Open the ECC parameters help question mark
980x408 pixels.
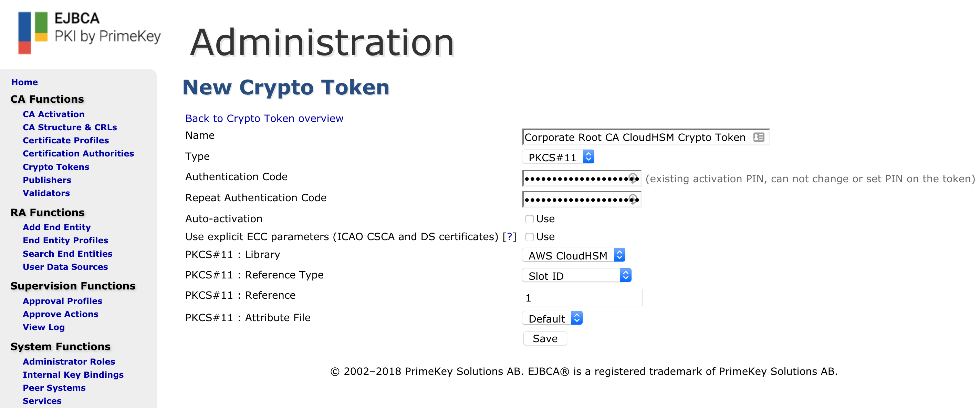click(509, 237)
